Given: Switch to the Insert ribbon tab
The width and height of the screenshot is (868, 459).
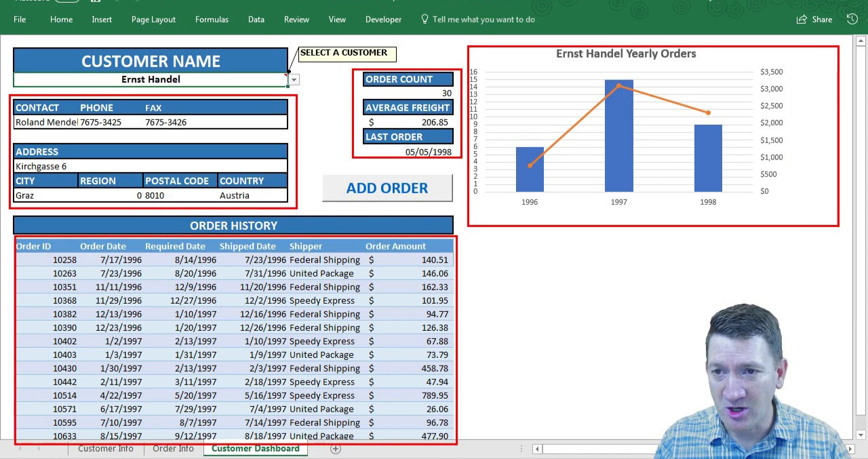Looking at the screenshot, I should [102, 20].
